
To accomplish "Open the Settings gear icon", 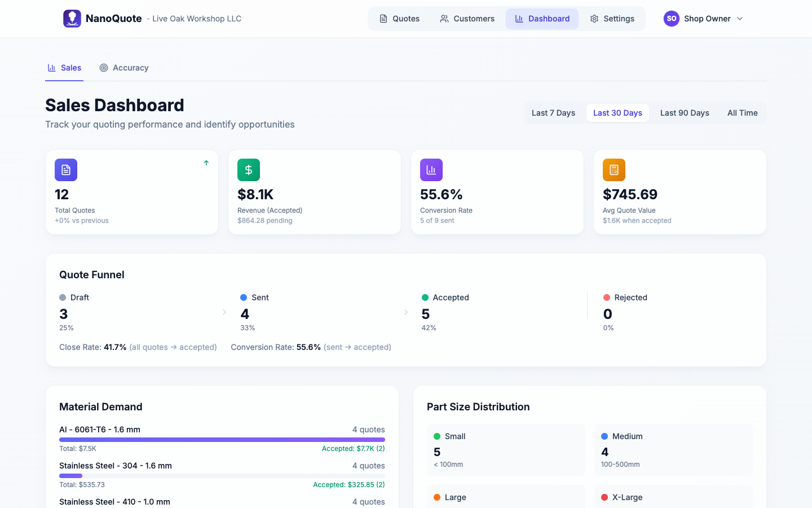I will pos(594,18).
